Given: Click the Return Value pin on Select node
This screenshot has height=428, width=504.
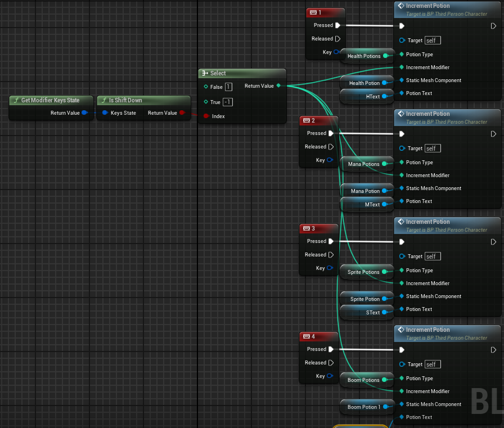Looking at the screenshot, I should click(x=278, y=86).
